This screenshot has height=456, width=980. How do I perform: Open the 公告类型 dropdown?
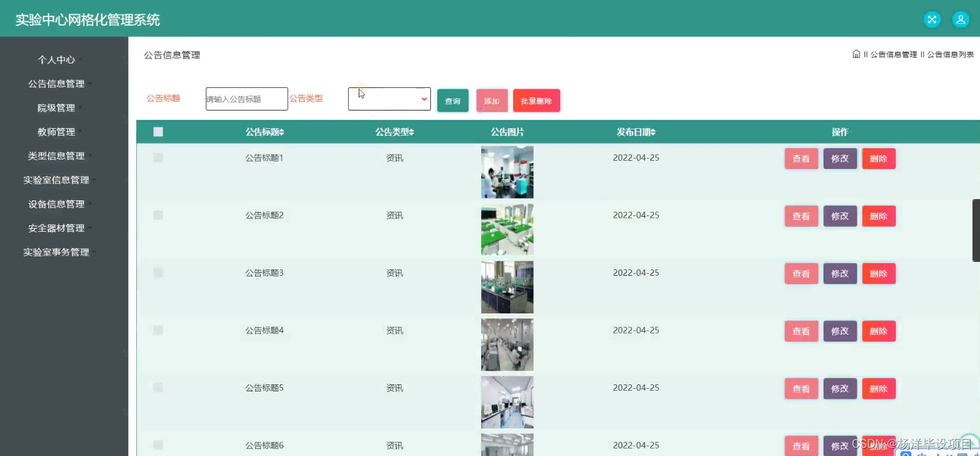click(x=389, y=99)
